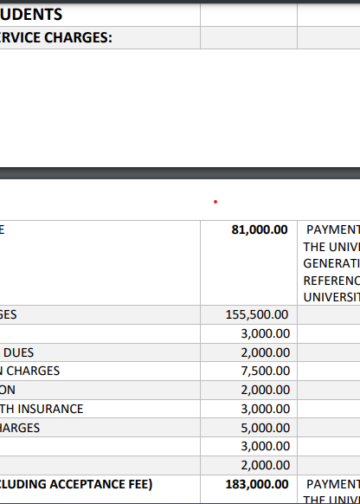
Task: Click the bold 81,000.00 amount
Action: (259, 230)
